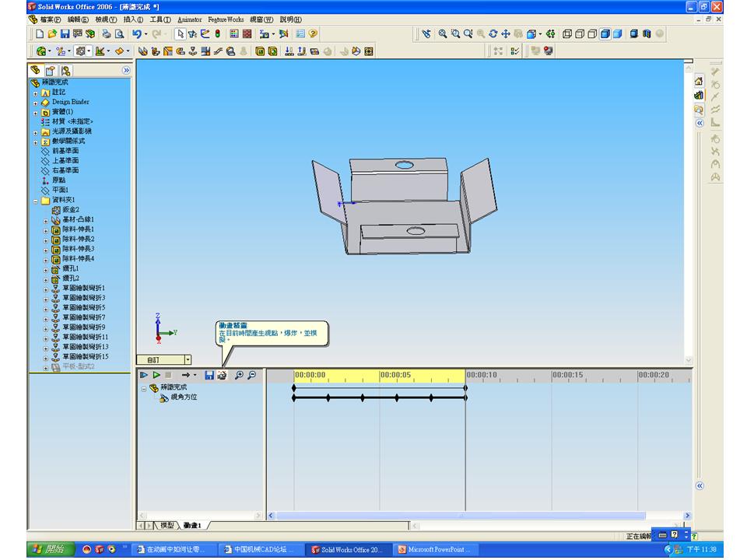Create a new document with the New icon

[x=40, y=33]
